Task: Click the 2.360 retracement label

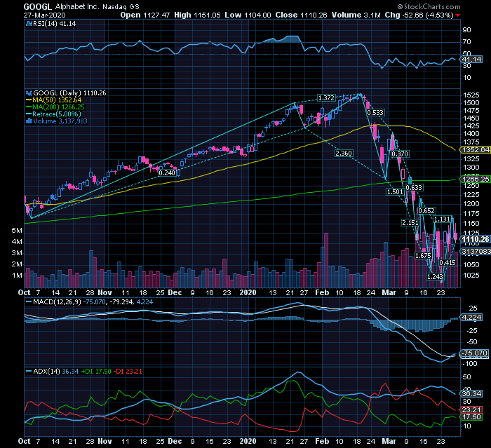Action: tap(344, 154)
